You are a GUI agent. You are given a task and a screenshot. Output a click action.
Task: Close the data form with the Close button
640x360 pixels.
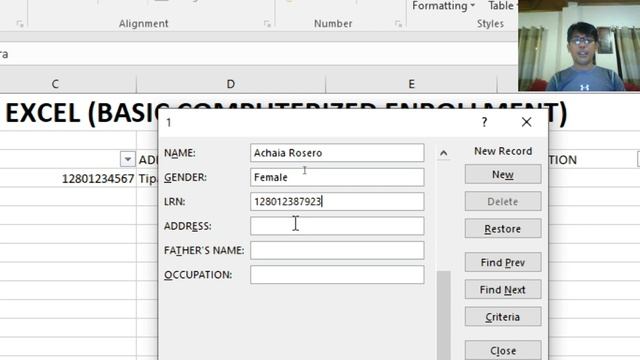(503, 350)
